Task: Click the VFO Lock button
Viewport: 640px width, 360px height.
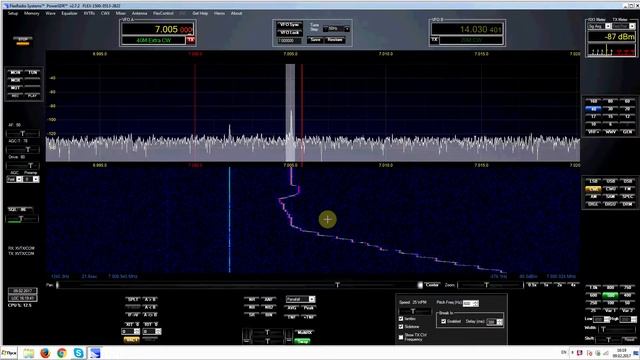Action: [x=289, y=32]
